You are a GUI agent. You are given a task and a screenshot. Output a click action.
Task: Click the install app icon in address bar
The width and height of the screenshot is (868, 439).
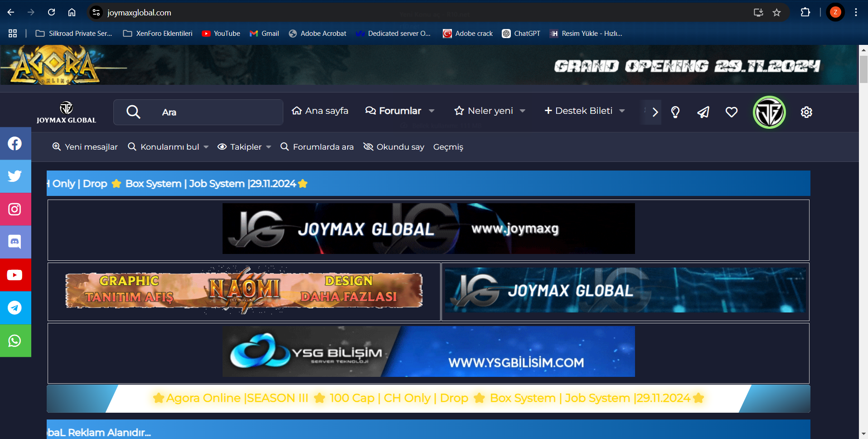point(758,12)
